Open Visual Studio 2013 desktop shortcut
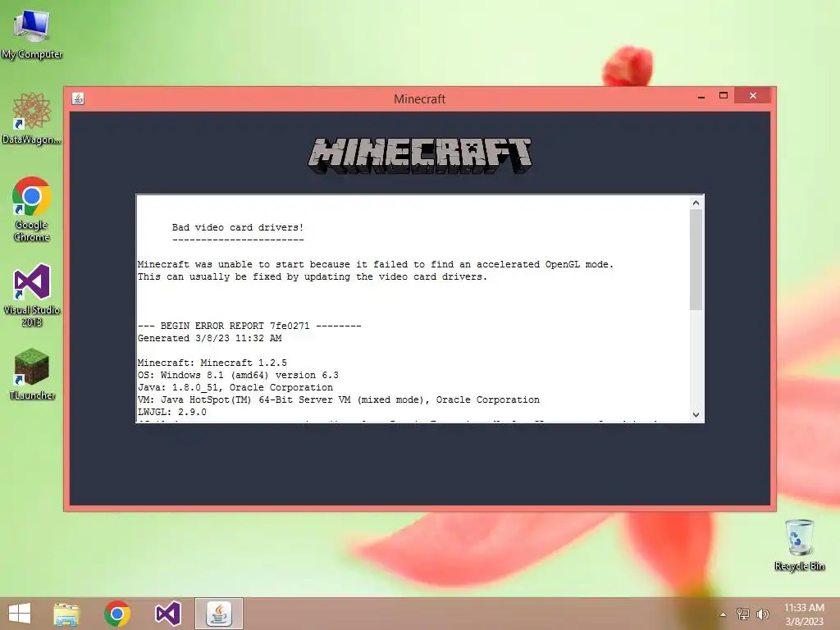 coord(32,294)
